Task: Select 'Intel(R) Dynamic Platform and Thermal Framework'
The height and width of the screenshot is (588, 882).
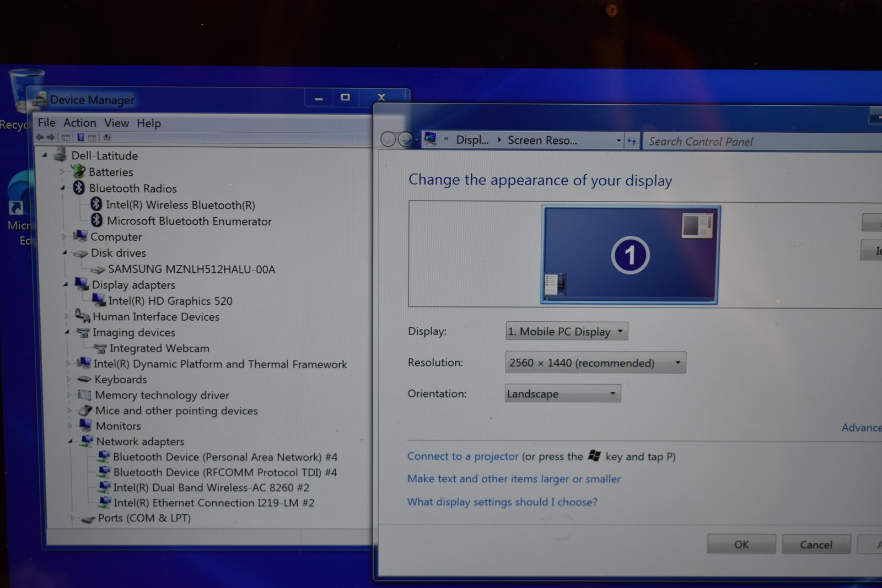Action: tap(220, 364)
